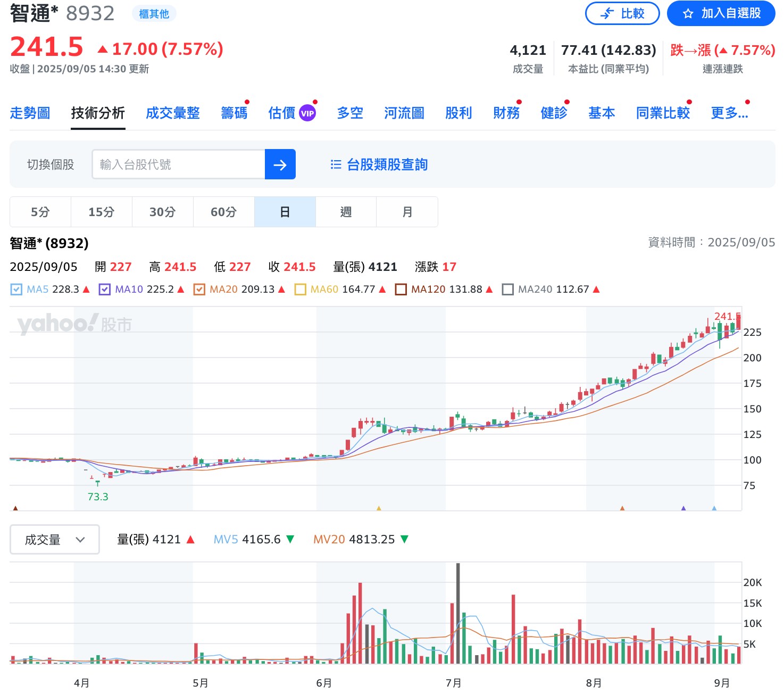The image size is (784, 694).
Task: Click the compare arrows icon in 比較
Action: coord(606,13)
